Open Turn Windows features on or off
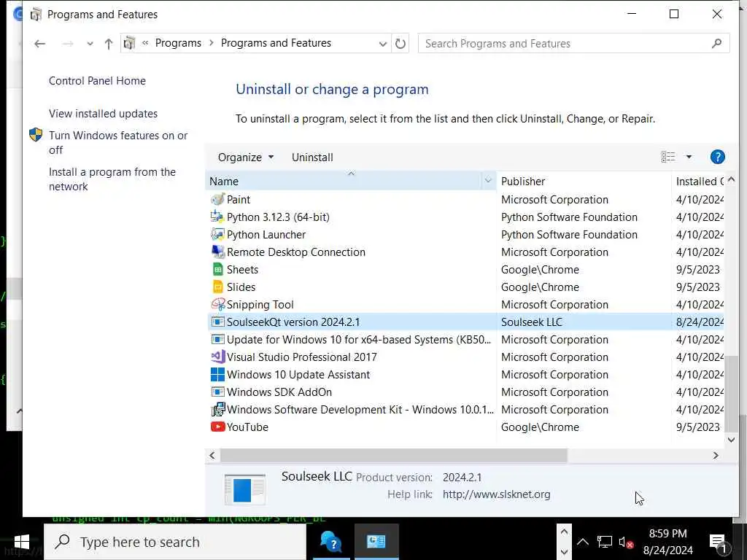 tap(118, 142)
